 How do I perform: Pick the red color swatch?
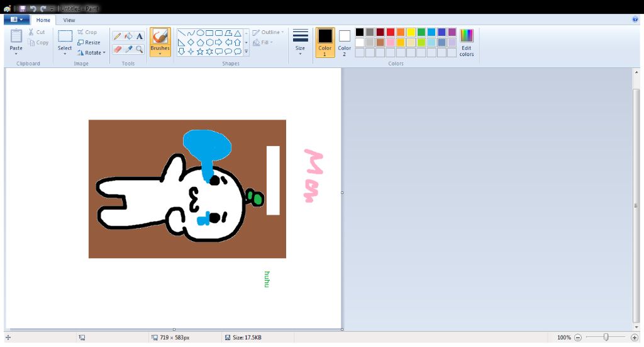pos(390,32)
